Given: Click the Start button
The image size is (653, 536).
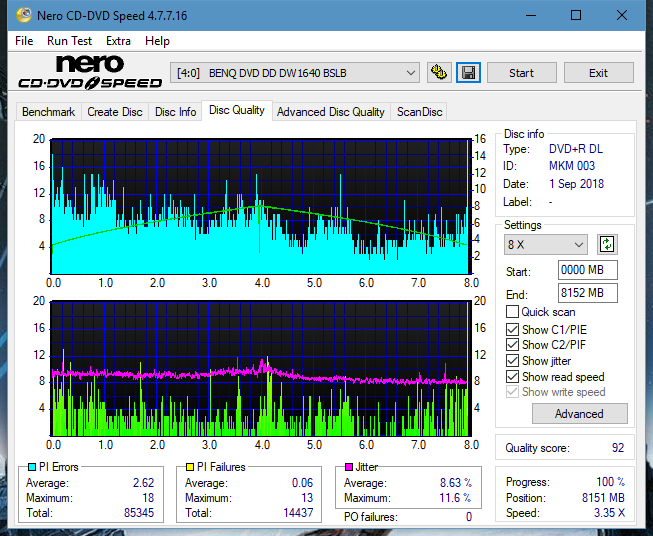Looking at the screenshot, I should 521,73.
